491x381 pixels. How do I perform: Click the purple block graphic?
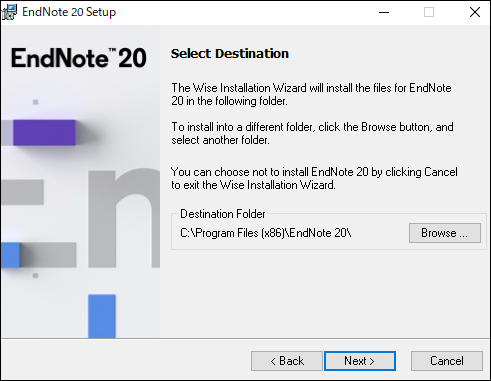click(44, 132)
